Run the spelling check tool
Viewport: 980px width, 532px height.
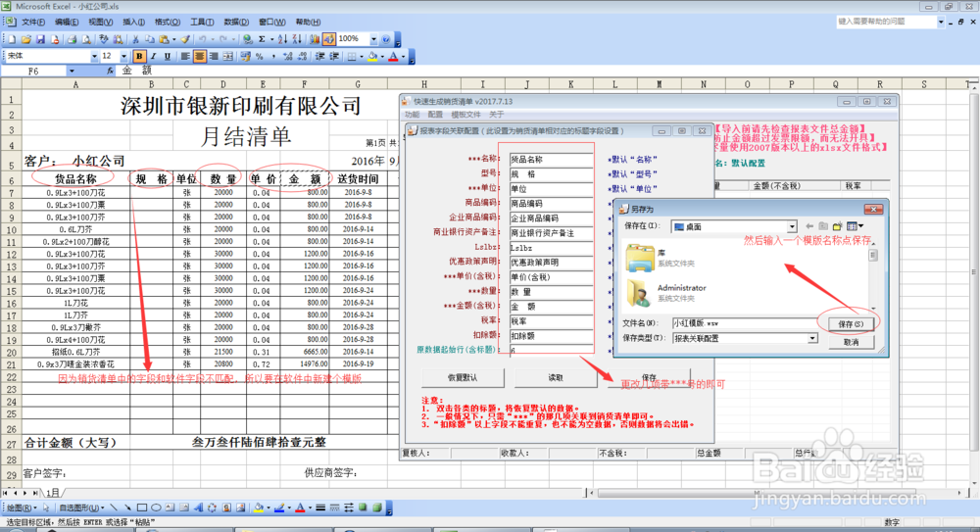[104, 39]
